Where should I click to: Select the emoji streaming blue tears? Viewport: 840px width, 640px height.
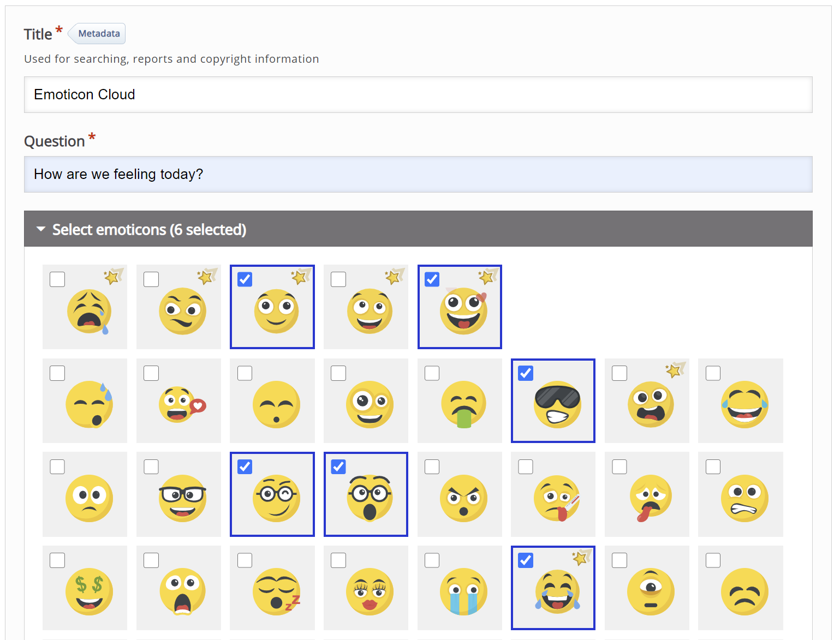pyautogui.click(x=463, y=591)
